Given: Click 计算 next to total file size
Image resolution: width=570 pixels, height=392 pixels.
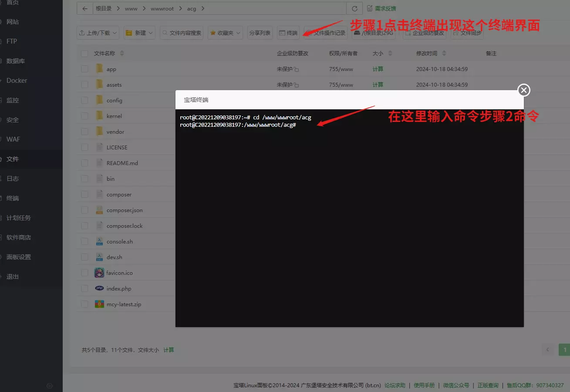Looking at the screenshot, I should (x=169, y=350).
